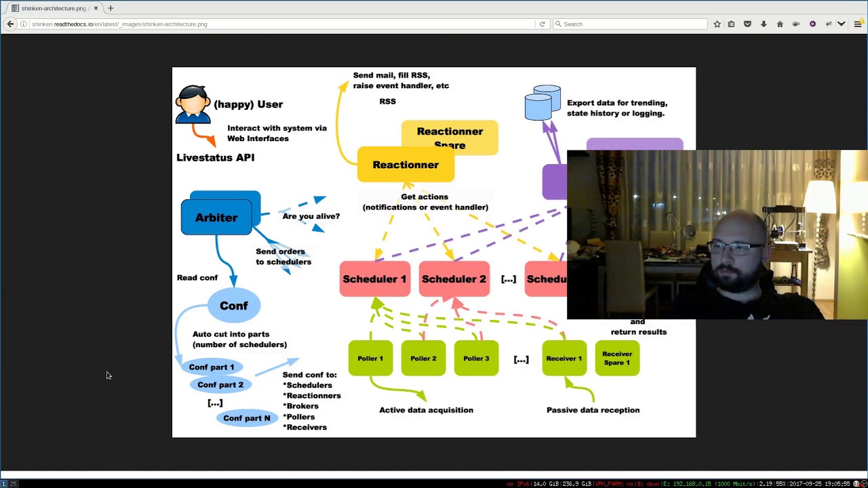Open the Firefox hamburger menu
This screenshot has width=868, height=488.
(x=858, y=24)
